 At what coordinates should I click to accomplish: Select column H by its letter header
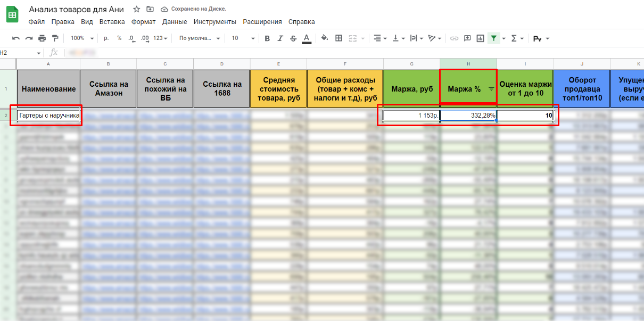[x=468, y=64]
